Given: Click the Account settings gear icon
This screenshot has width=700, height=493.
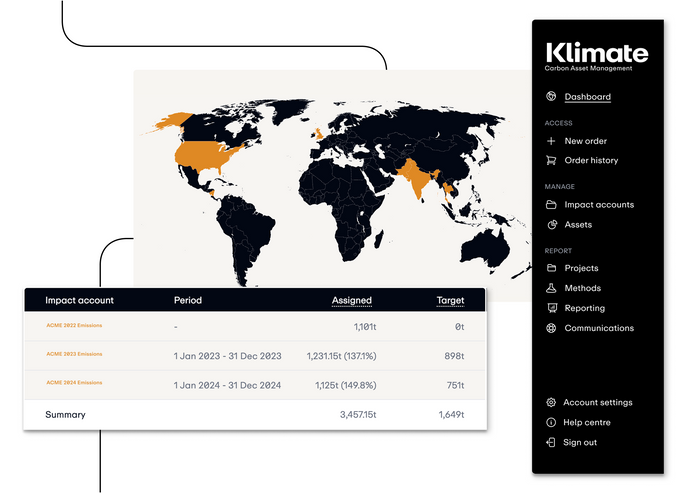Looking at the screenshot, I should click(551, 402).
